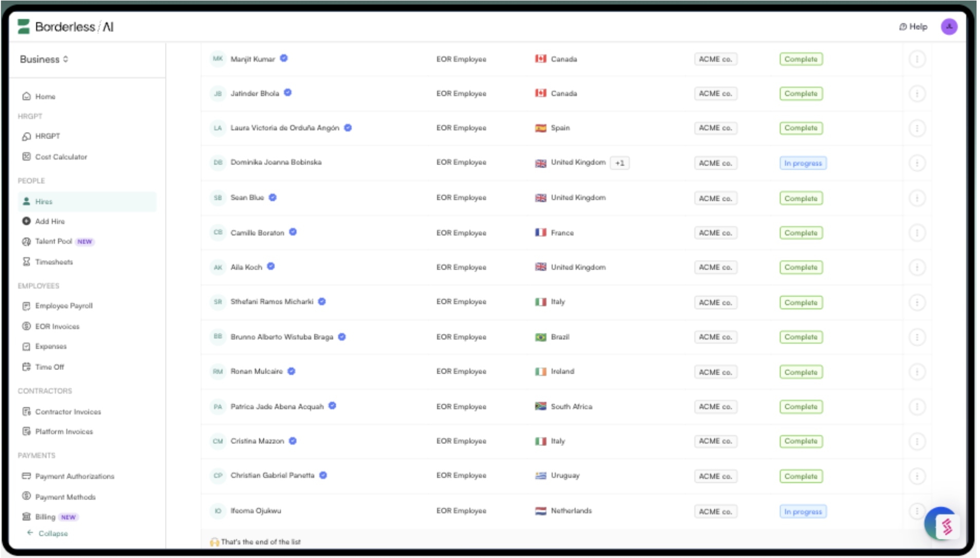The width and height of the screenshot is (980, 558).
Task: Open the actions menu for Manjit Kumar
Action: pyautogui.click(x=917, y=60)
